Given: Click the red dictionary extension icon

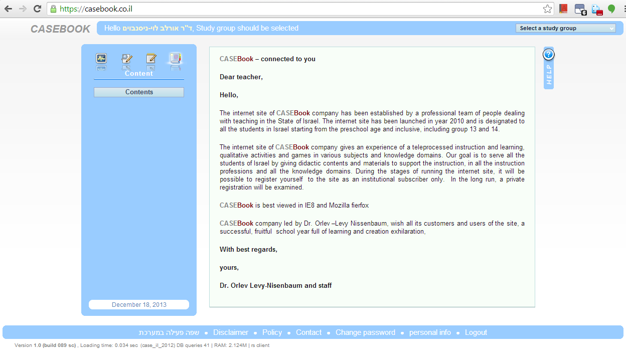Looking at the screenshot, I should pos(563,9).
